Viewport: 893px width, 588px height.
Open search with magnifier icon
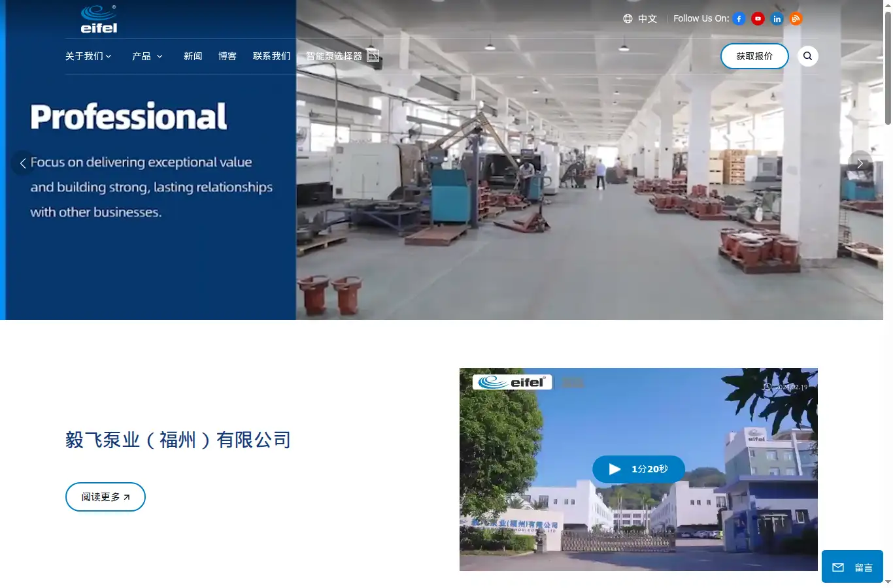pos(807,56)
